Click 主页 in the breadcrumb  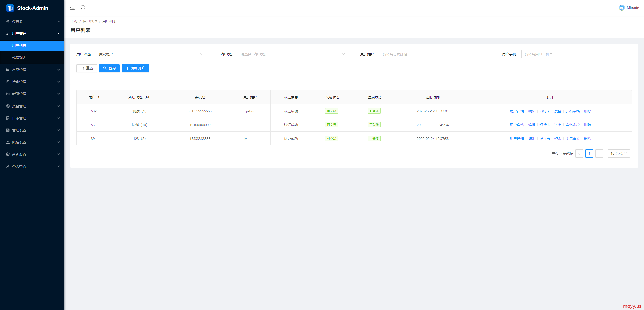(74, 21)
